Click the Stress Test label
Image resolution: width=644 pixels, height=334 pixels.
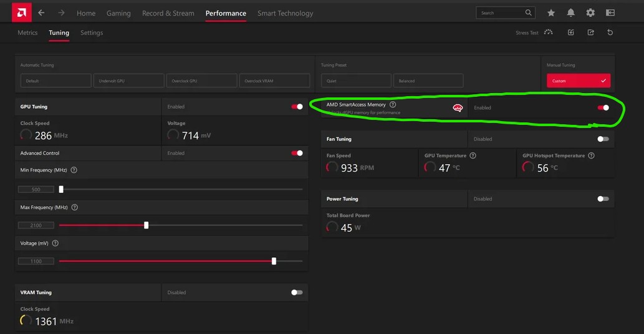coord(527,32)
